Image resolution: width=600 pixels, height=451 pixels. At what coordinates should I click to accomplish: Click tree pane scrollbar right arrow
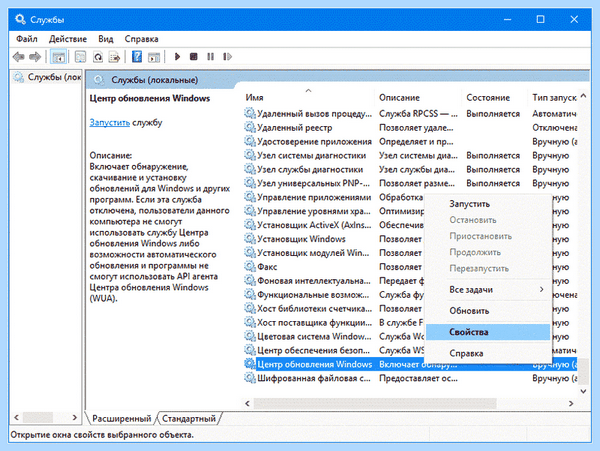(75, 417)
